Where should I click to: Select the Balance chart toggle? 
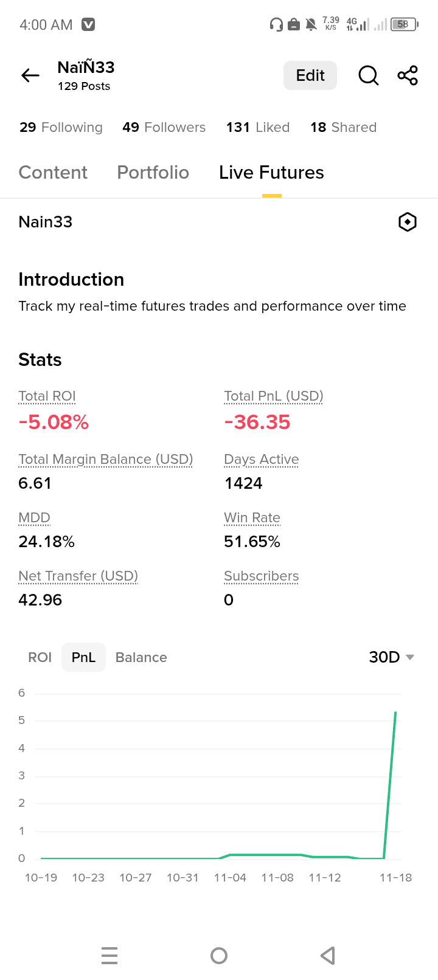tap(141, 657)
